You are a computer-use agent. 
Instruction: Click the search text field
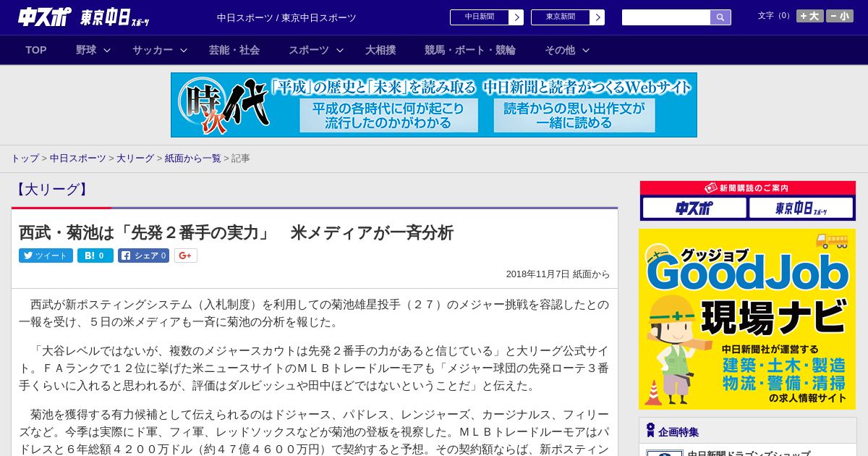tap(666, 17)
